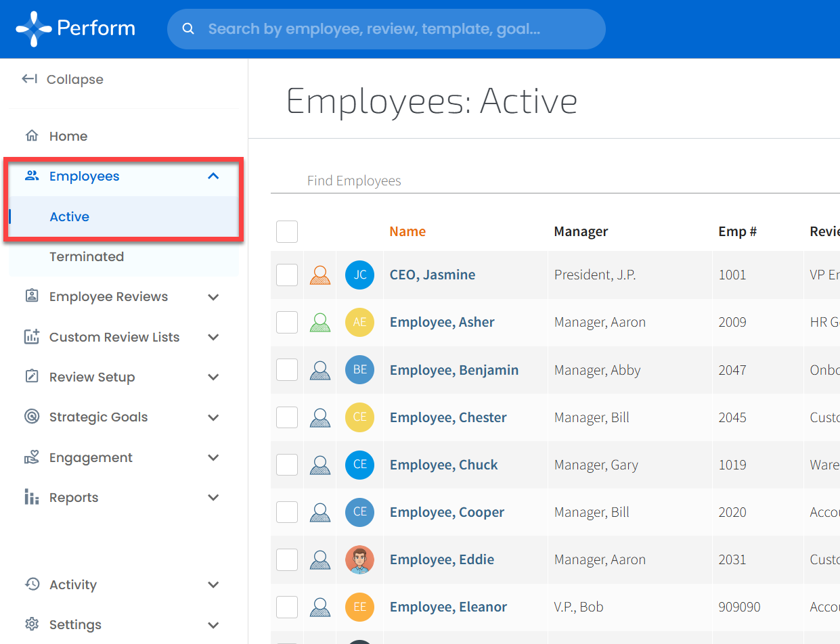
Task: Expand the Reports chevron
Action: click(213, 498)
